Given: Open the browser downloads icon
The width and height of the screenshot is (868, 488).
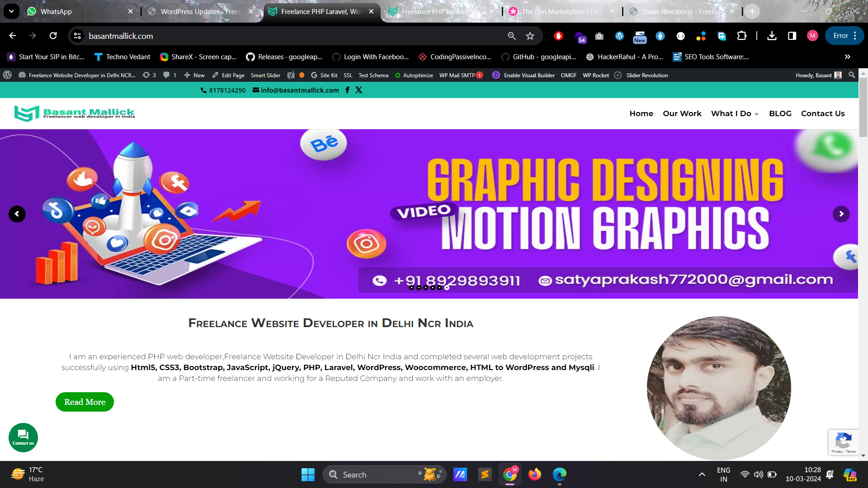Looking at the screenshot, I should point(772,36).
